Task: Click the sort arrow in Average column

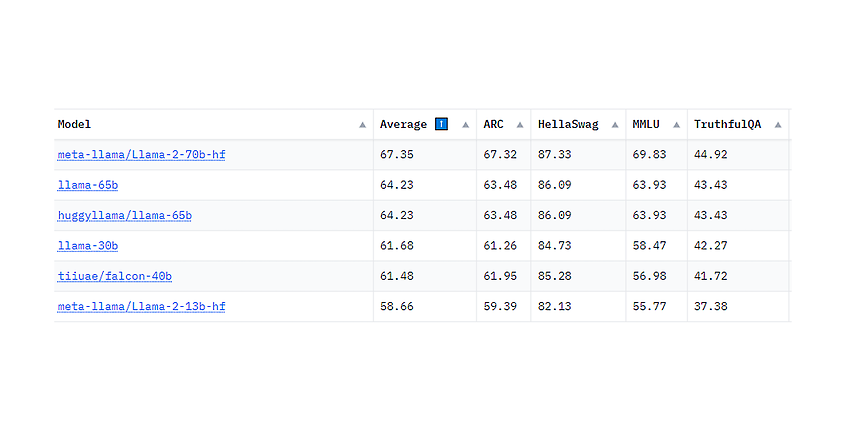Action: click(465, 125)
